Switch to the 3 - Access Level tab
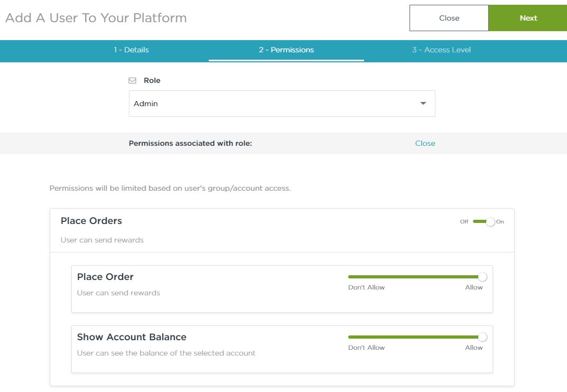This screenshot has width=567, height=392. (x=441, y=50)
